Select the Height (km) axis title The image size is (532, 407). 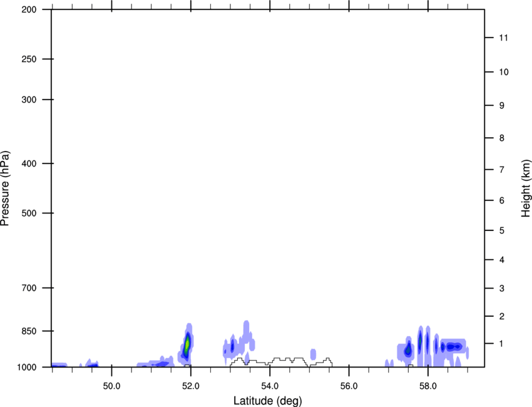pos(526,188)
